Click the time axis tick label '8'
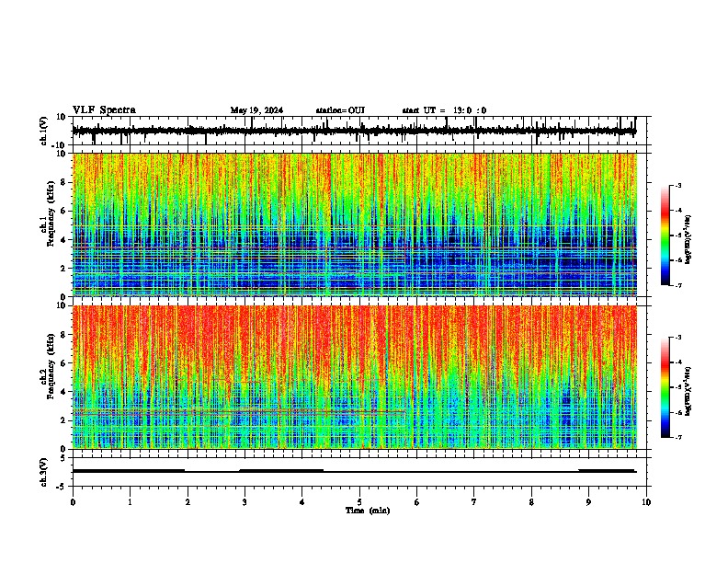The width and height of the screenshot is (728, 563). 531,502
